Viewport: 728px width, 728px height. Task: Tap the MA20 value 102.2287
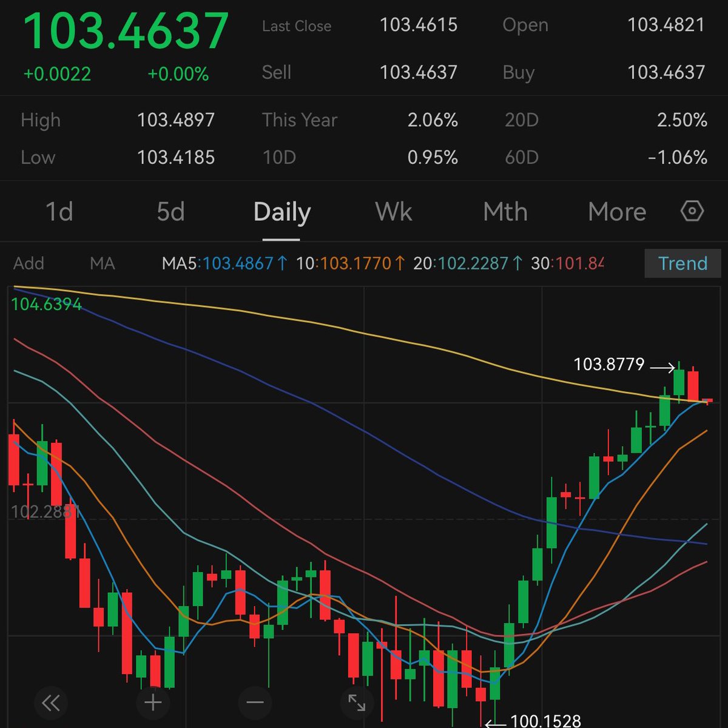[x=473, y=263]
